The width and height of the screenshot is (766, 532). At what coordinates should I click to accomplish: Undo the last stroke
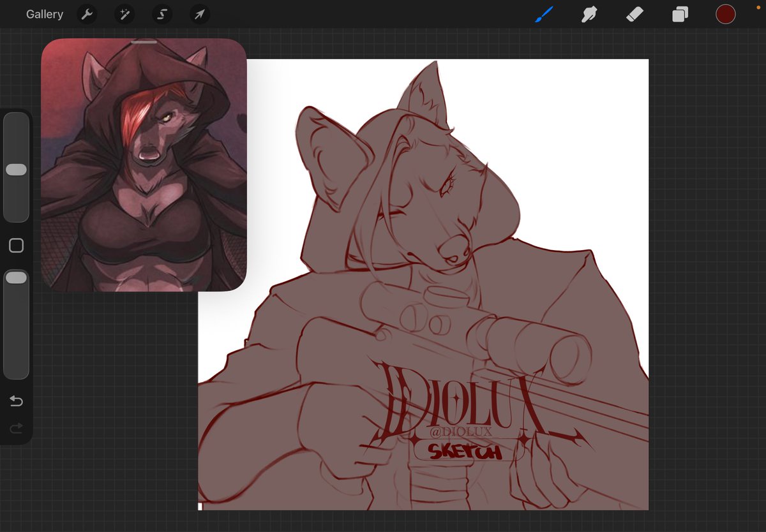16,401
